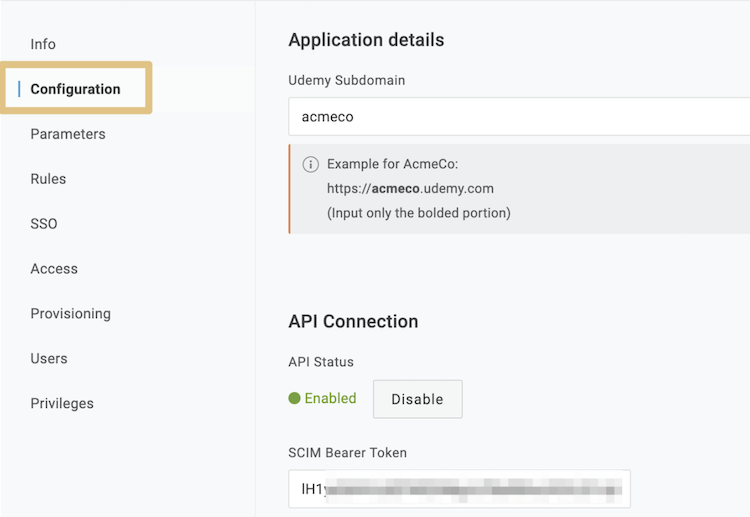Click the acmeco.udemy.com example URL
Screen dimensions: 750x517
410,188
